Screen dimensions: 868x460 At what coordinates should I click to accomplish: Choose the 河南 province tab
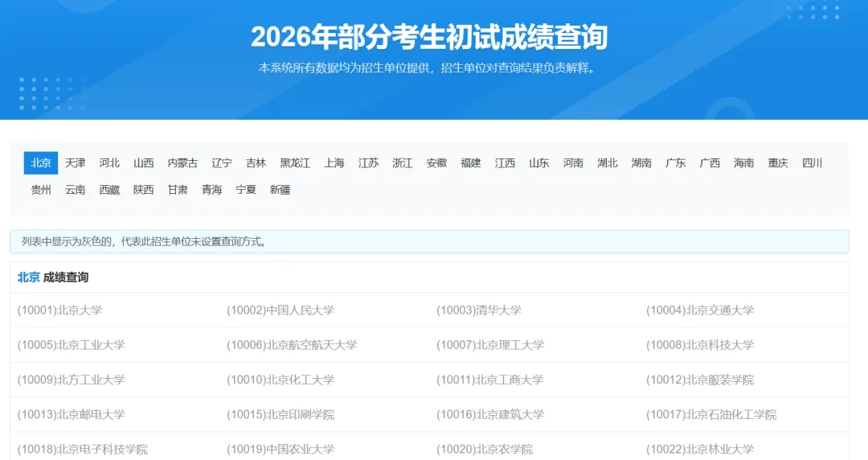pyautogui.click(x=574, y=163)
